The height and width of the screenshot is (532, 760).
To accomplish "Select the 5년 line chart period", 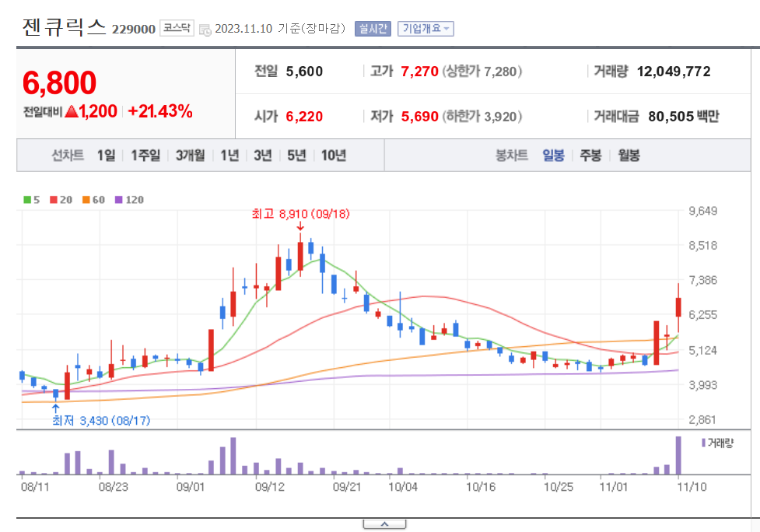I will 296,156.
